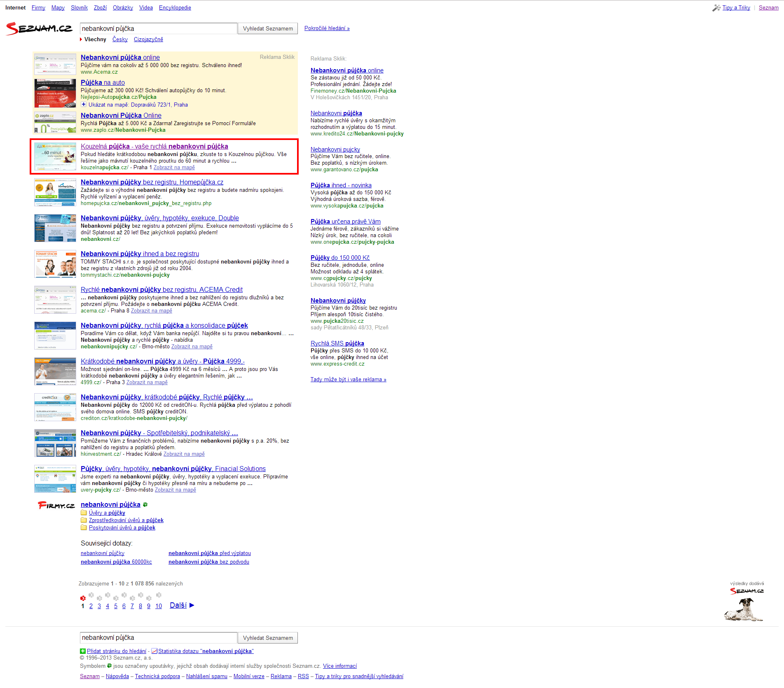Open the Homepůjčka result thumbnail

click(55, 192)
